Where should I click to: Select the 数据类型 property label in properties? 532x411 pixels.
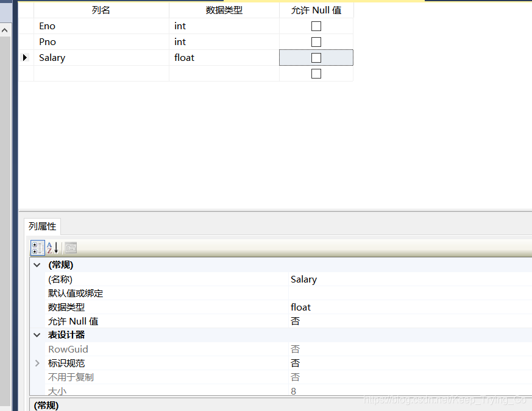66,307
